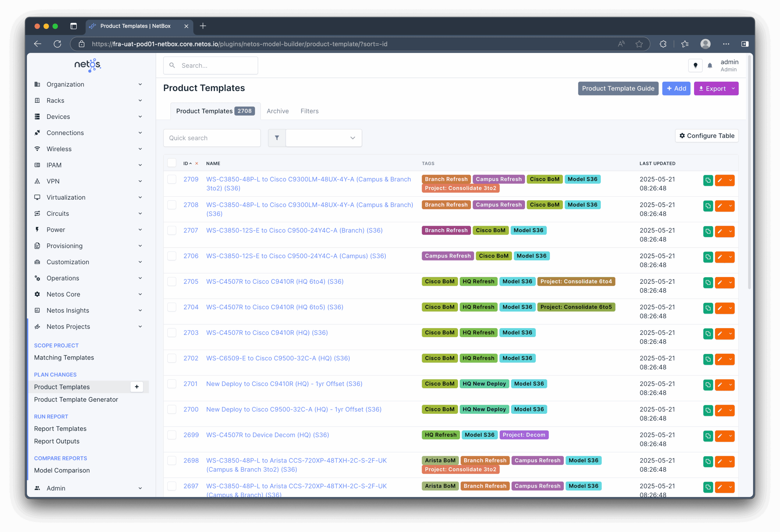780x532 pixels.
Task: Expand the Circuits sidebar section
Action: click(88, 214)
